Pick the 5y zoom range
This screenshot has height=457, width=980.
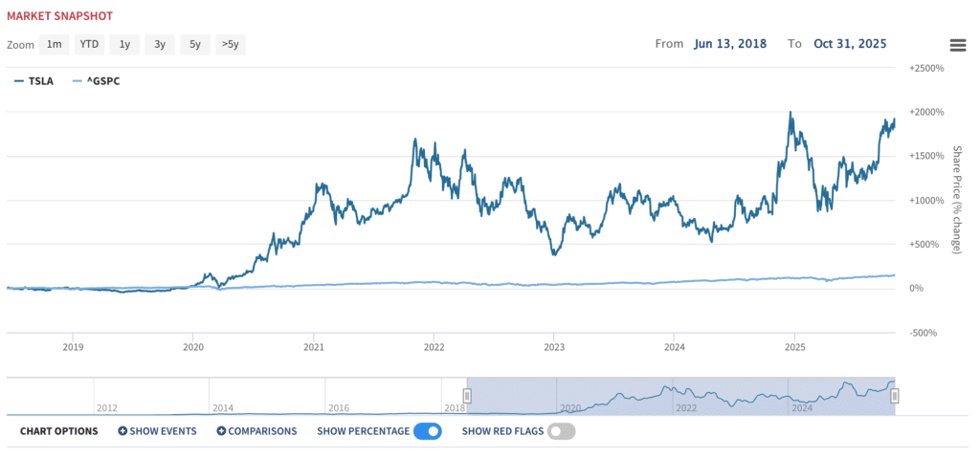(194, 44)
